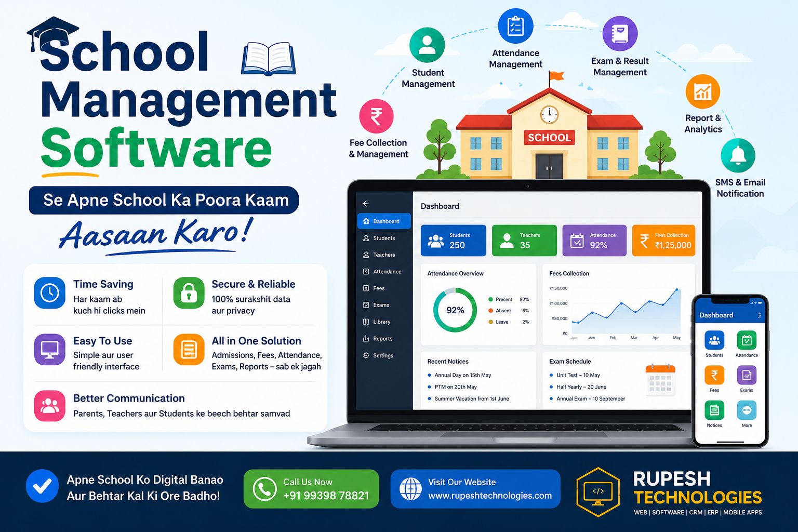Click the 92% attendance donut chart
The image size is (798, 532).
(455, 310)
